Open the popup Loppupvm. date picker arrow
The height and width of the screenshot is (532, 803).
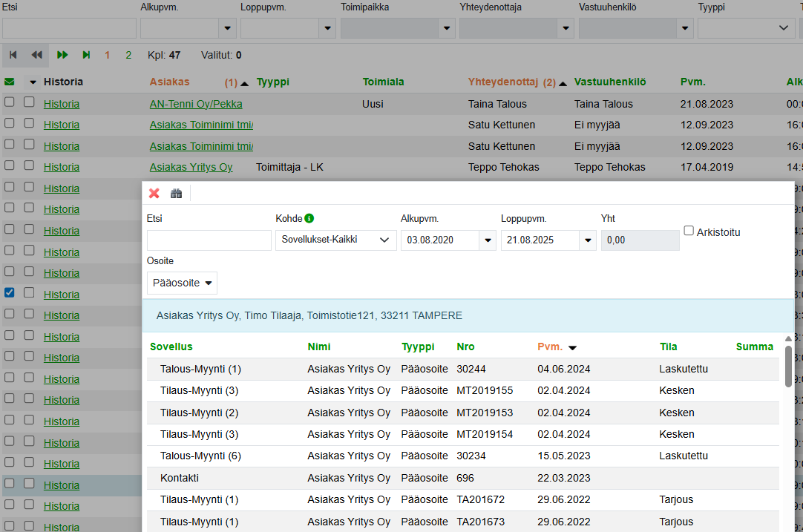587,240
